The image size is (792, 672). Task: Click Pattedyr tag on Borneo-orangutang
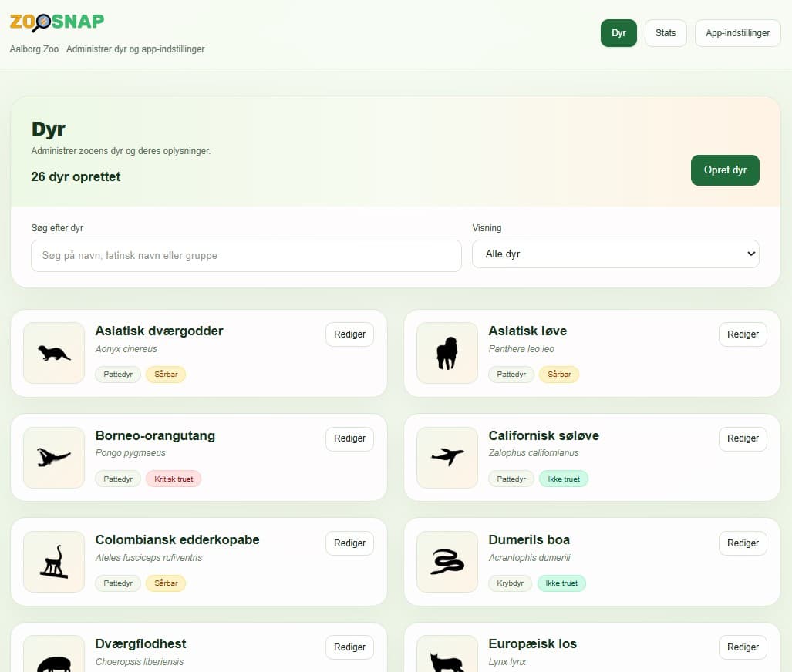118,479
